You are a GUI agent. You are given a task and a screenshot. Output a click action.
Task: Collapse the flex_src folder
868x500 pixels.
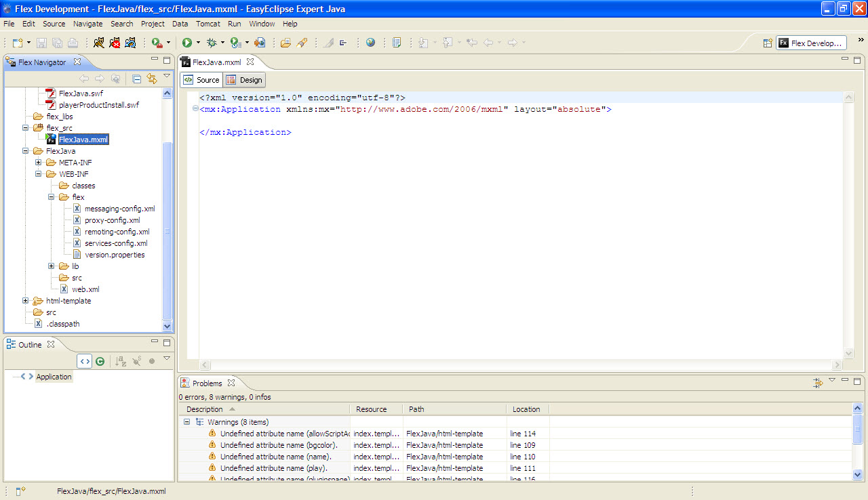26,128
